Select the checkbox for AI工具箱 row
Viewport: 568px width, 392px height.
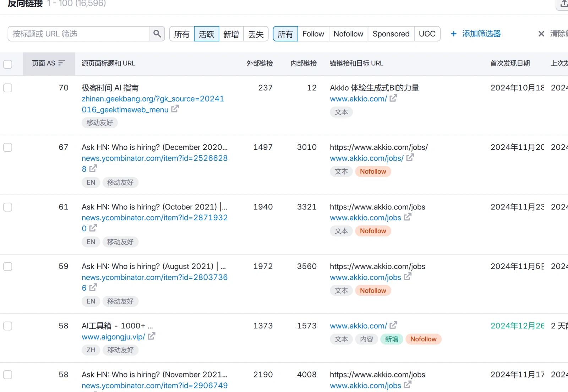pyautogui.click(x=8, y=326)
